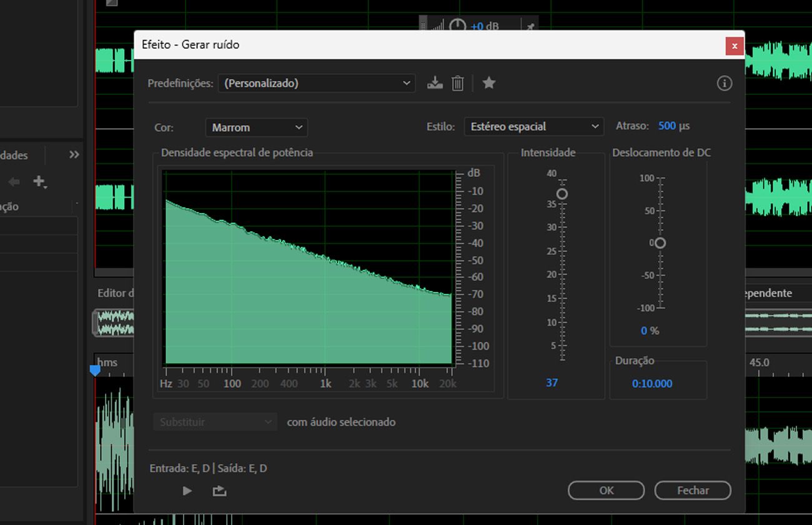Toggle loop playback in the dialog
Viewport: 812px width, 525px height.
coord(219,491)
